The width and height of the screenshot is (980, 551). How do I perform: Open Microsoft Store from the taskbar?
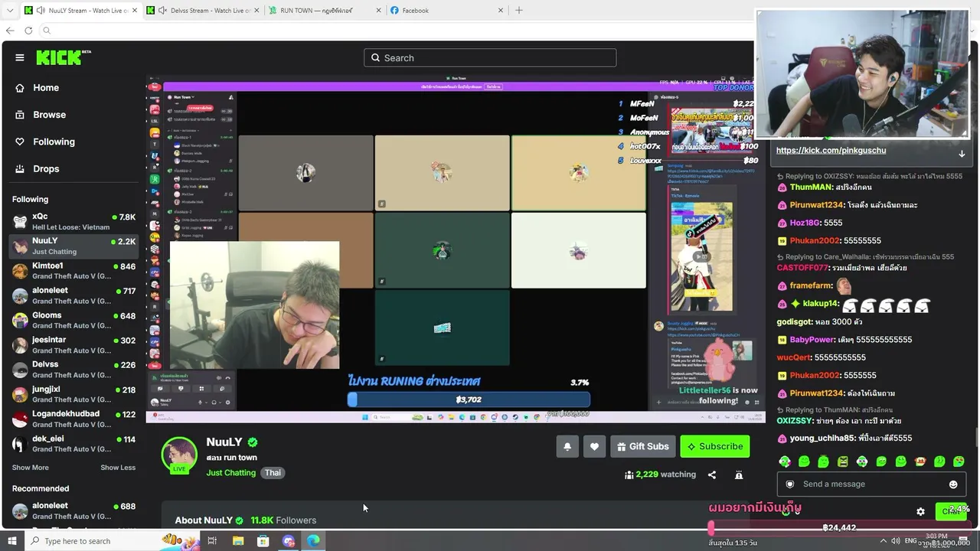pos(263,541)
